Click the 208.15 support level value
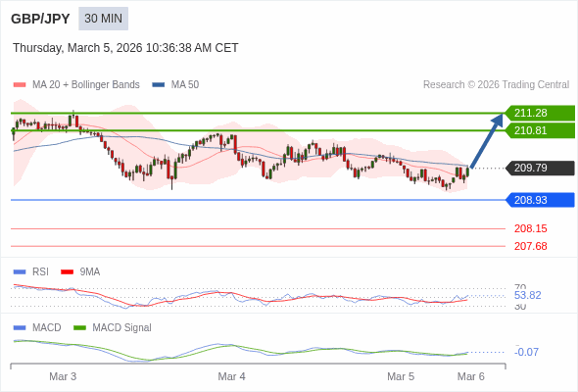 pos(530,228)
